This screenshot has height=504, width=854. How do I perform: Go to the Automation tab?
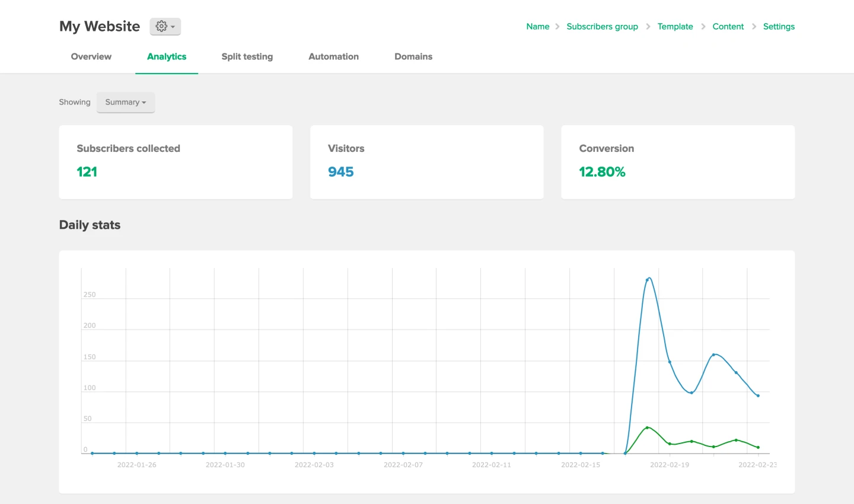[333, 56]
